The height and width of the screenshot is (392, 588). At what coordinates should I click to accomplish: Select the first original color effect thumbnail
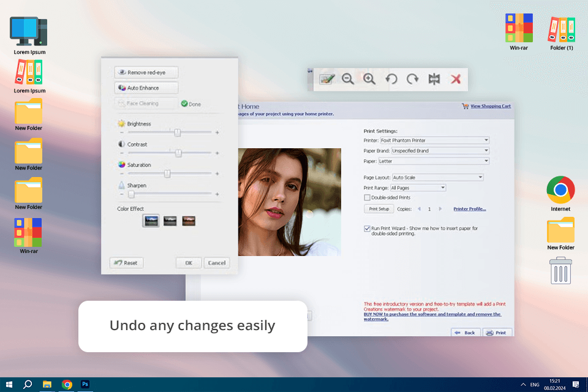point(151,221)
